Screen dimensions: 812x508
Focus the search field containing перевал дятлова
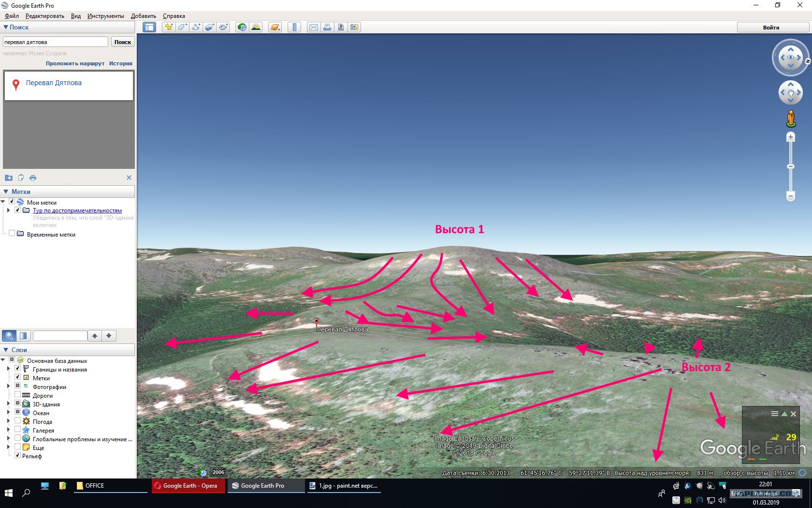point(55,42)
